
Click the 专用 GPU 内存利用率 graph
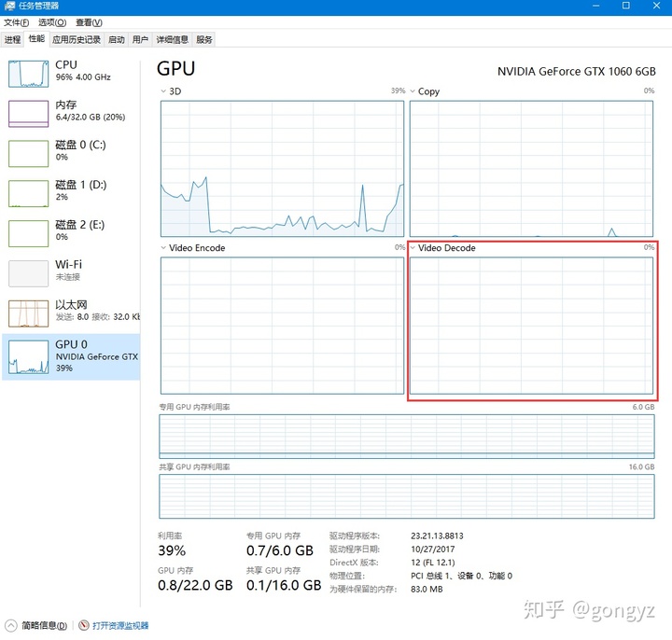[407, 436]
